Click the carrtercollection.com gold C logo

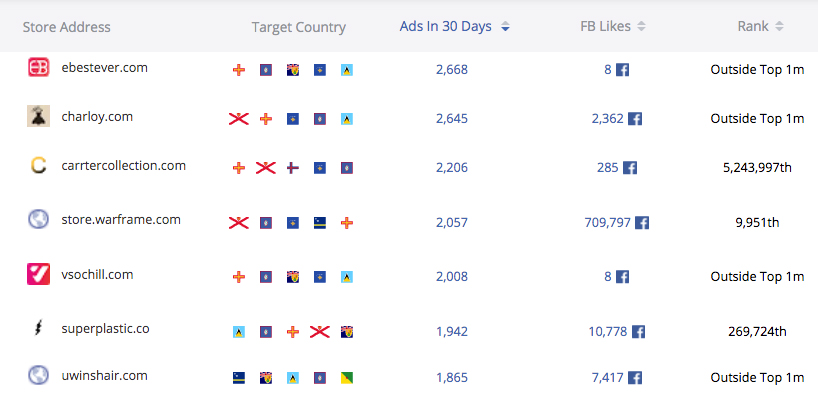[x=39, y=165]
